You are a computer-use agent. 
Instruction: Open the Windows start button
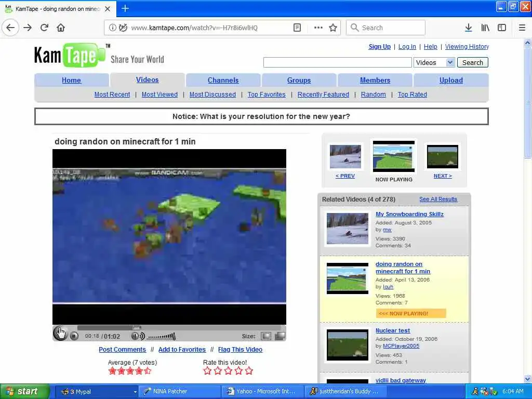tap(24, 391)
